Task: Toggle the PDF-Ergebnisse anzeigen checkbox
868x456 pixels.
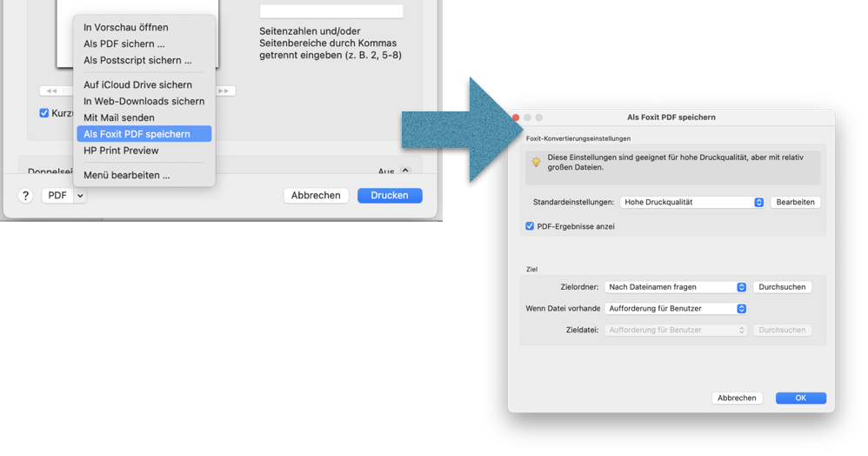Action: [530, 226]
